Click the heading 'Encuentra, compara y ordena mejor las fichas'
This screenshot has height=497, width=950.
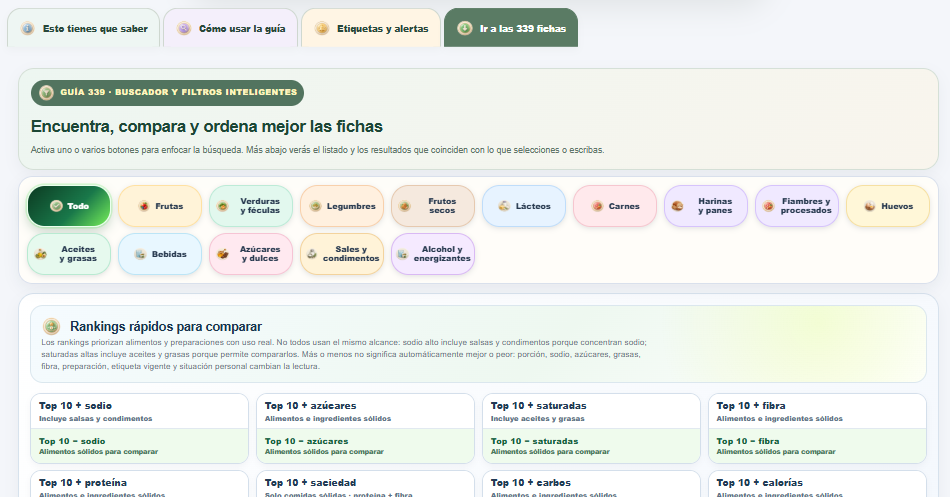[207, 127]
